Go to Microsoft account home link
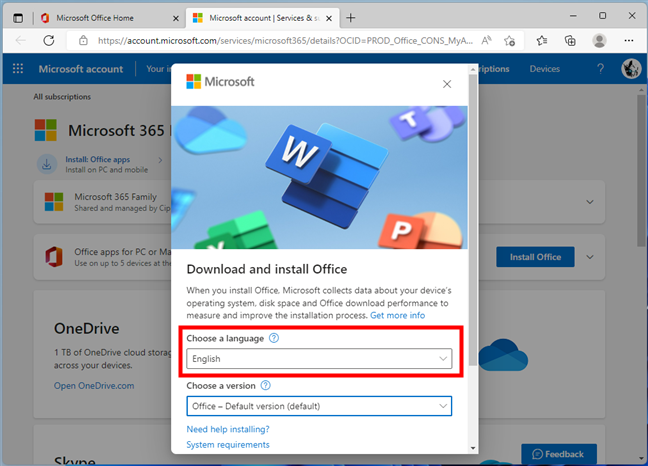 [81, 69]
